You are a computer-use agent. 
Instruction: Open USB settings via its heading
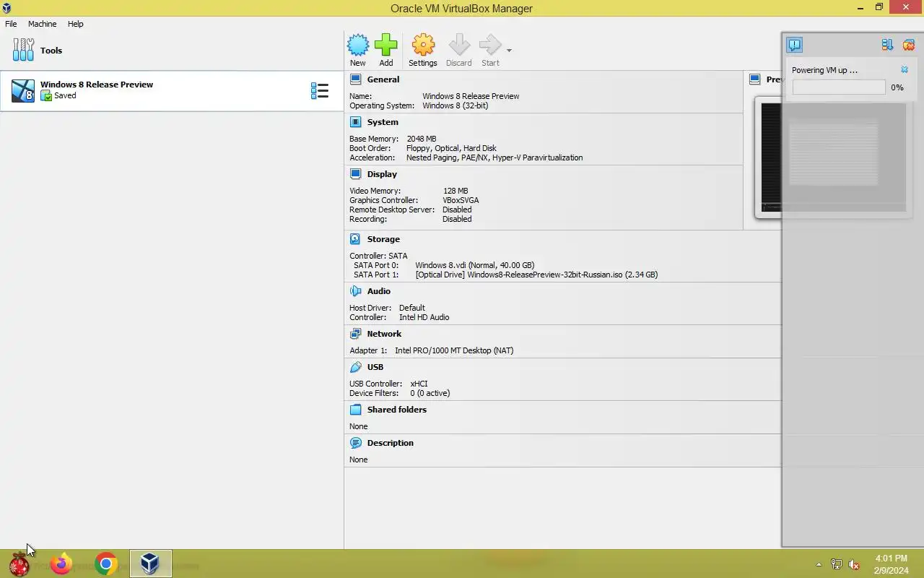(x=375, y=367)
